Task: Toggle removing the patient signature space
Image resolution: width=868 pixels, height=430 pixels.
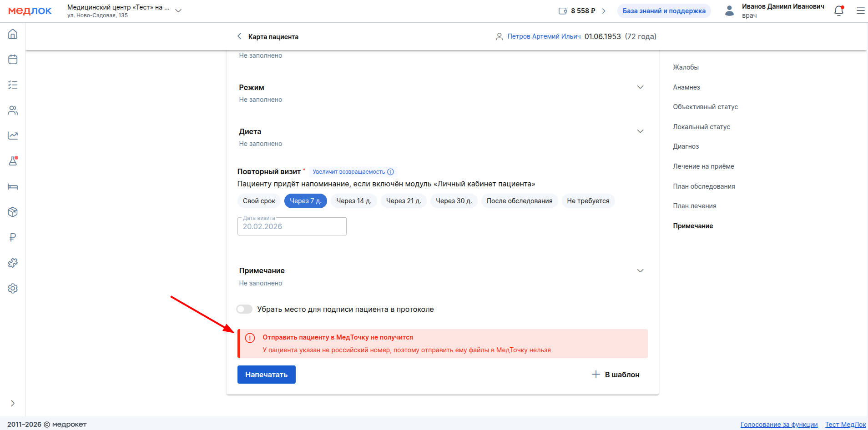Action: click(244, 309)
